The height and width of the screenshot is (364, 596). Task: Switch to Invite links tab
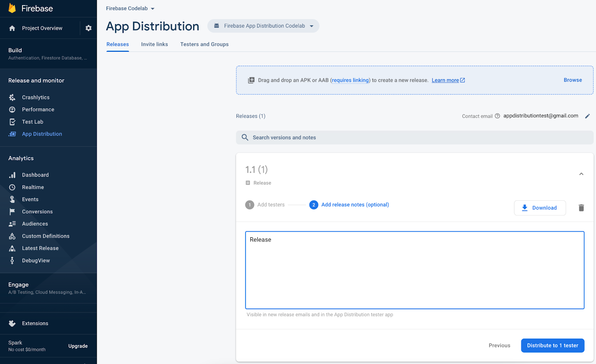coord(154,44)
